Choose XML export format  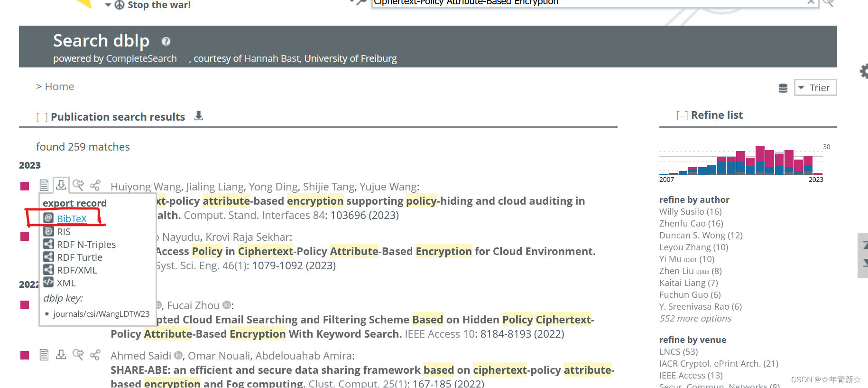[66, 283]
